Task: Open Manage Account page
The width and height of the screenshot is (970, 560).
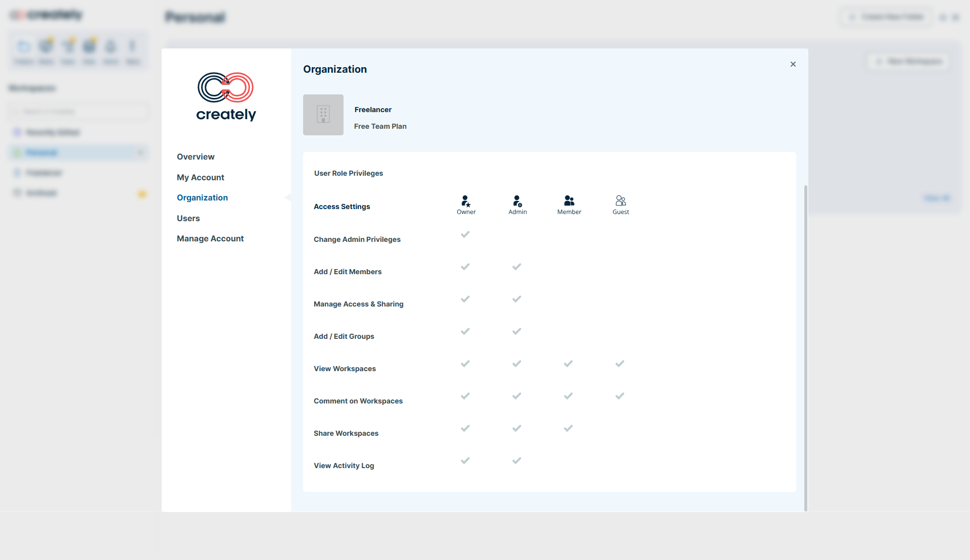Action: click(x=210, y=238)
